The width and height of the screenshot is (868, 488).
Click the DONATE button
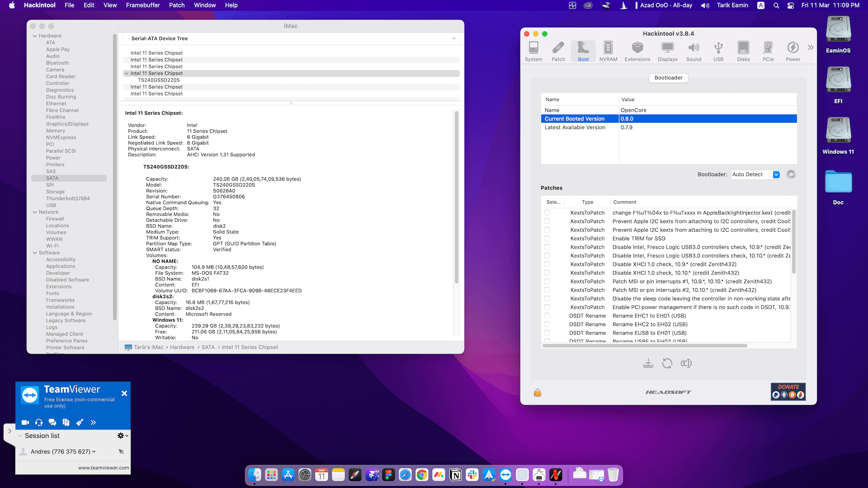(788, 391)
